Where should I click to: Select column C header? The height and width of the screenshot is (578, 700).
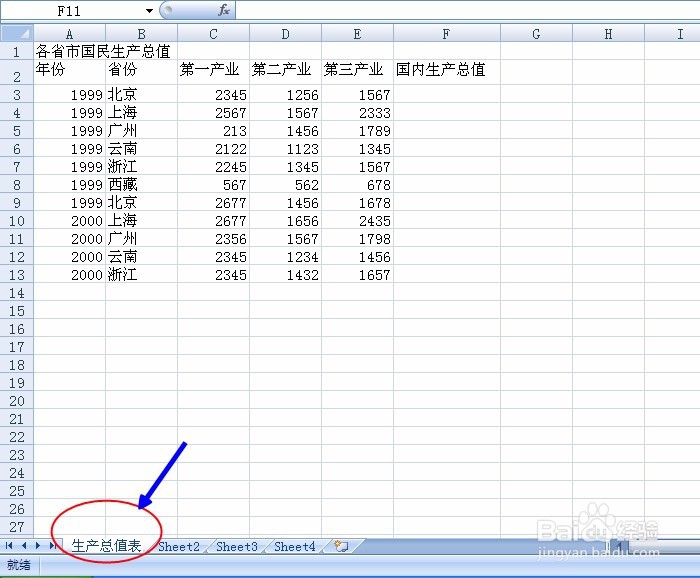[x=213, y=33]
